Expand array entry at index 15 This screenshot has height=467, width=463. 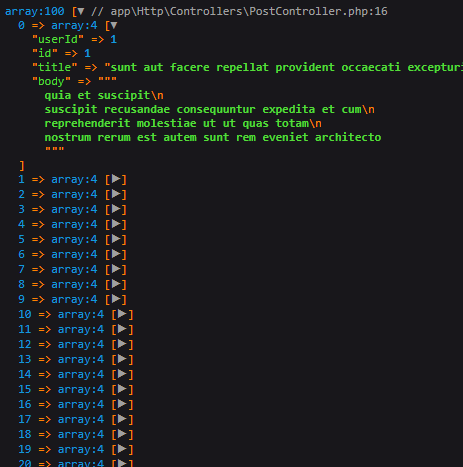pyautogui.click(x=123, y=389)
